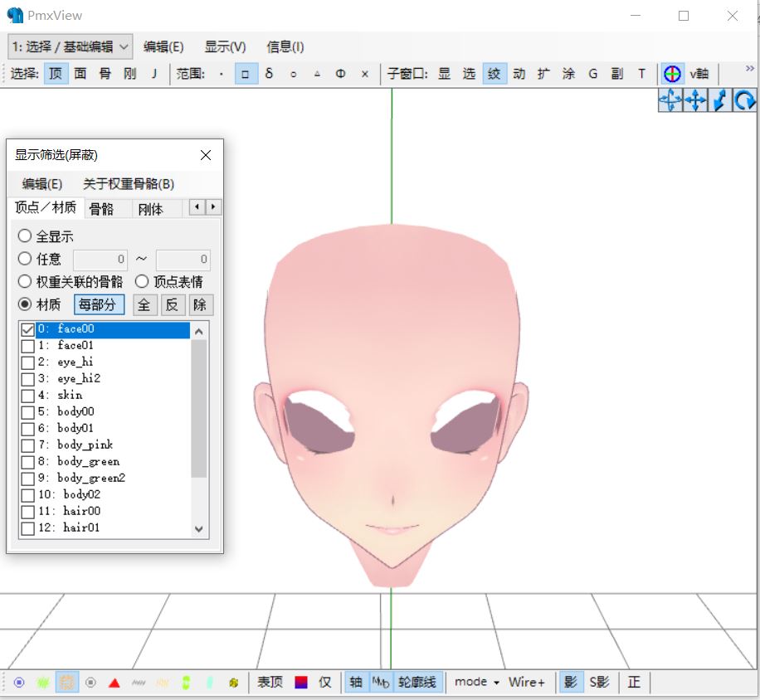Open sub-window 动 motion panel

coord(519,74)
